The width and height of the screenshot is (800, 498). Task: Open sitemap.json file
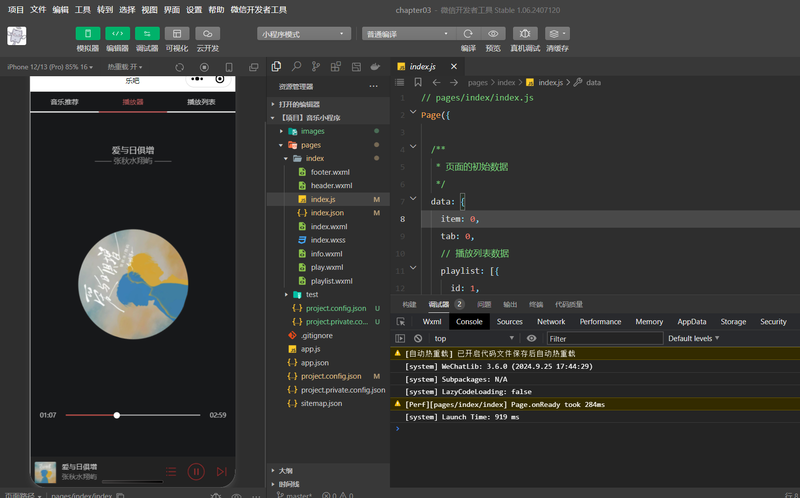tap(328, 403)
